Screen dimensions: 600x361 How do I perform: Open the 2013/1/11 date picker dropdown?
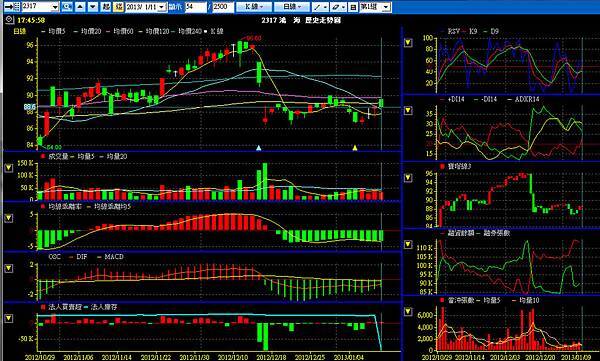click(161, 7)
